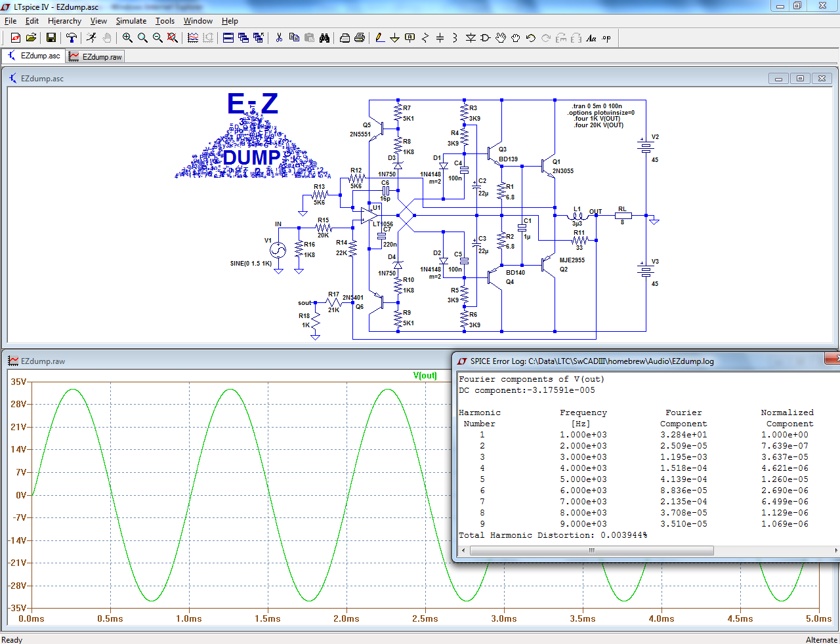The height and width of the screenshot is (644, 840).
Task: Select the Draw Wire pencil tool
Action: pos(380,38)
